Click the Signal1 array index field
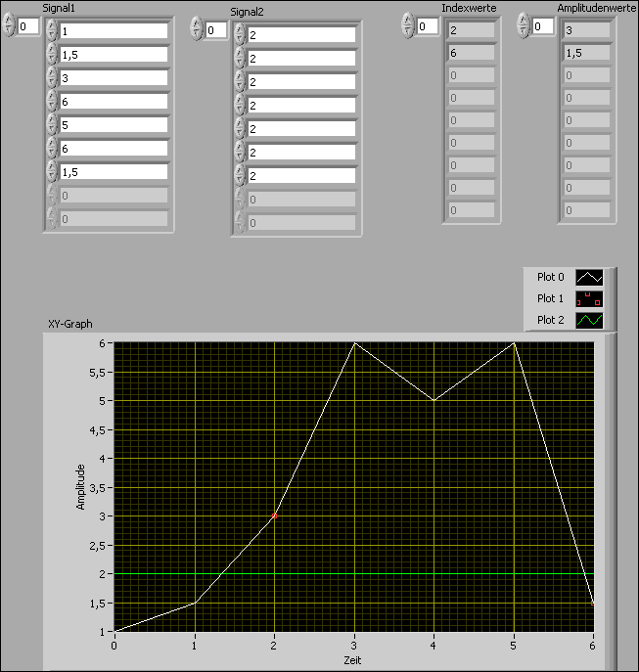Screen dimensions: 639x672 point(28,26)
